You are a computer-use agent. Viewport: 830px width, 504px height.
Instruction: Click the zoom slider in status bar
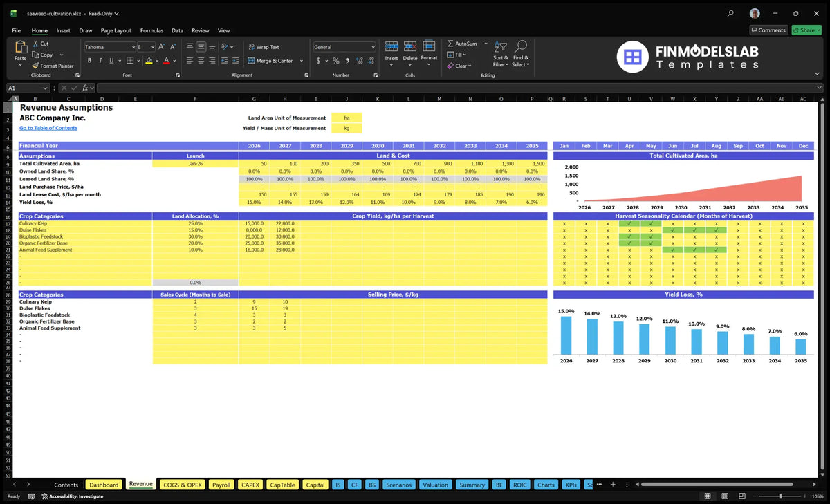coord(780,496)
